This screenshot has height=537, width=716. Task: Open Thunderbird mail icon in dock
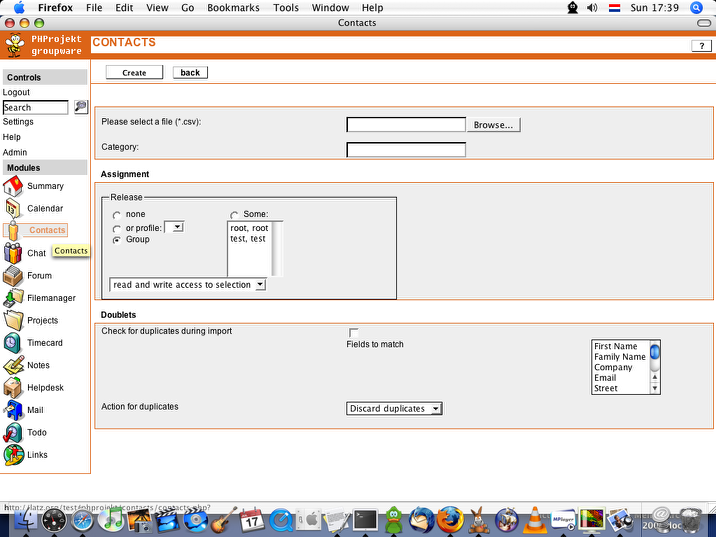point(421,521)
